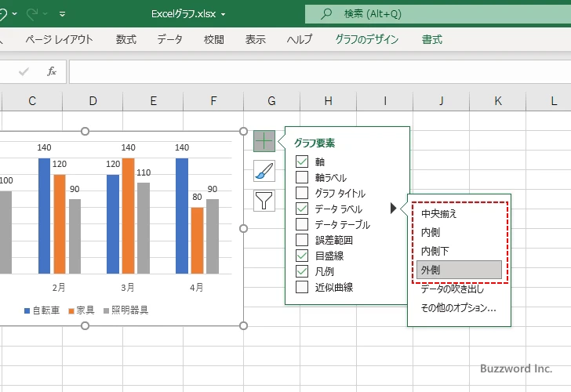The image size is (571, 392).
Task: Check the 誤差範囲 checkbox
Action: (302, 239)
